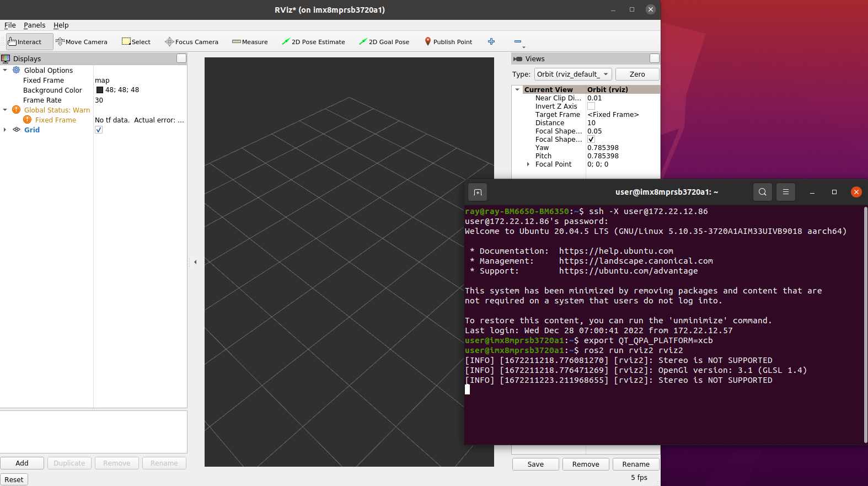Click the blue plus add-tool icon
The height and width of the screenshot is (486, 868).
click(491, 42)
